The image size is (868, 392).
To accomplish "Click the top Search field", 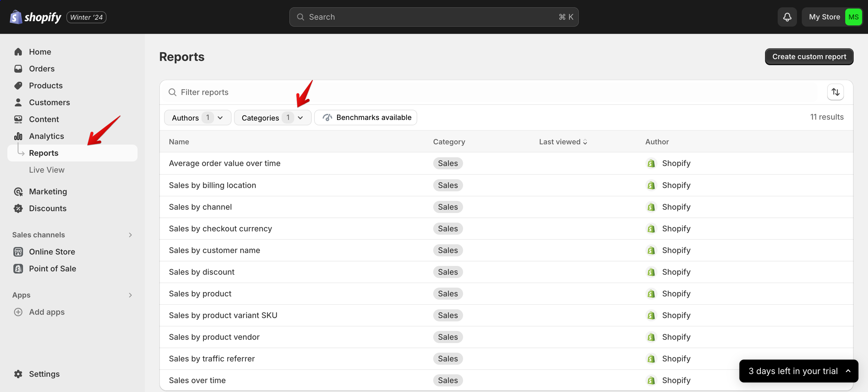I will pyautogui.click(x=434, y=17).
